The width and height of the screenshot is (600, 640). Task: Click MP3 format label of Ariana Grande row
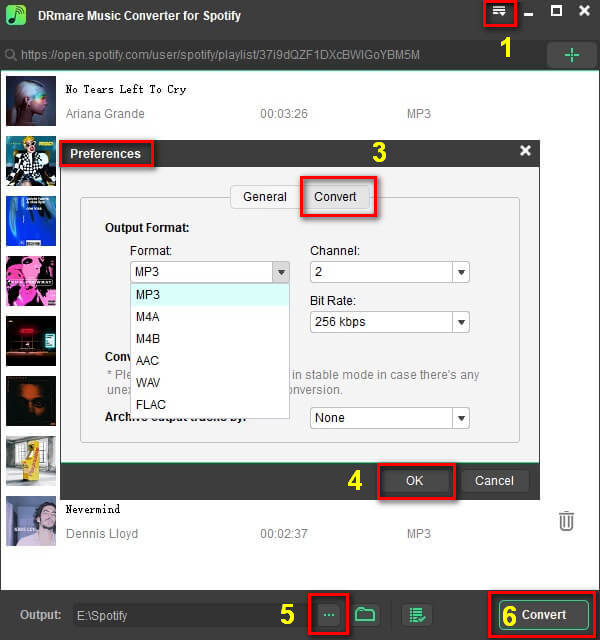[x=419, y=113]
